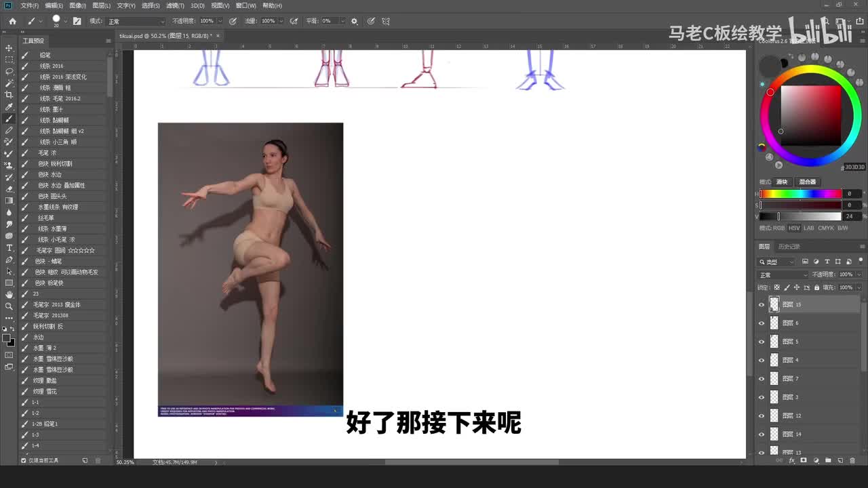Hide layer 图层 4
868x488 pixels.
[x=761, y=360]
